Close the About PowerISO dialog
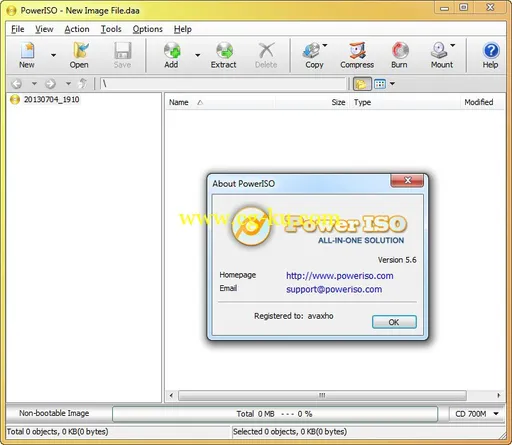The width and height of the screenshot is (512, 445). tap(407, 180)
